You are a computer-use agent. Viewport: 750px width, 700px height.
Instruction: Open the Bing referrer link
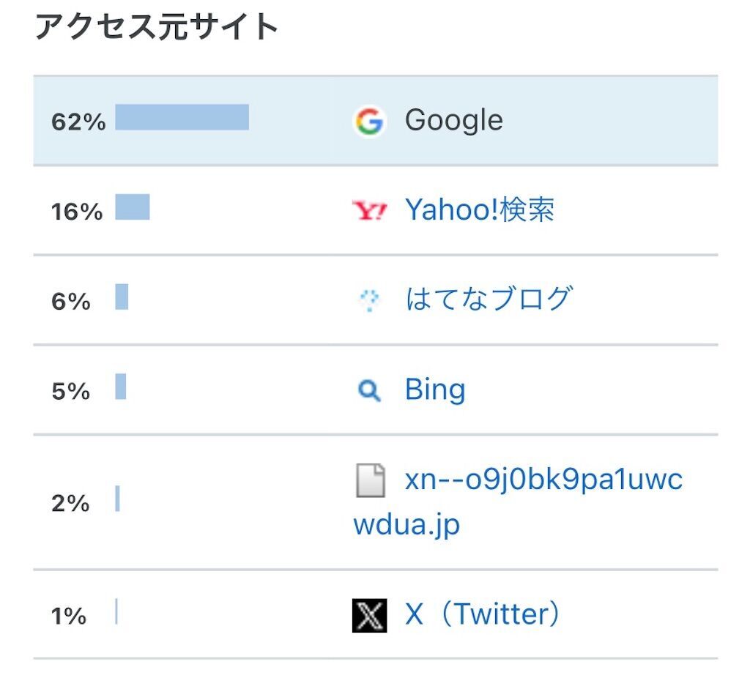coord(435,390)
